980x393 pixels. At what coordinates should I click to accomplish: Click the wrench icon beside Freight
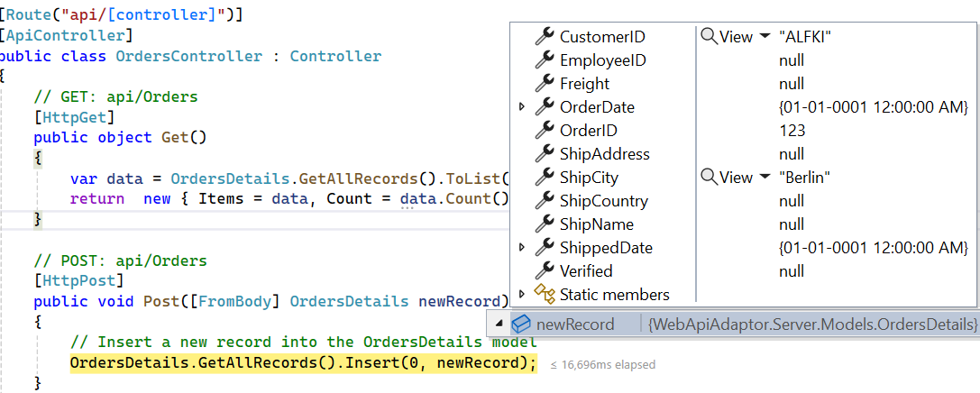(x=544, y=84)
